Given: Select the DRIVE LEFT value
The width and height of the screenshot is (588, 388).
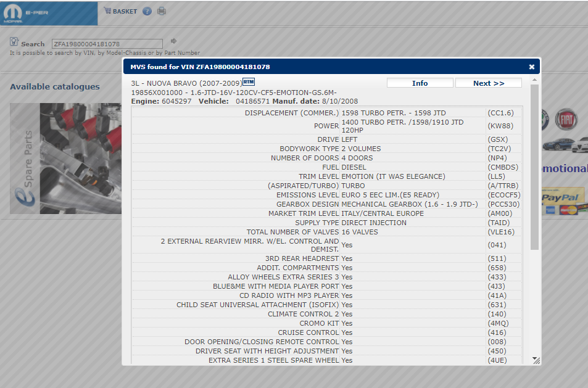Looking at the screenshot, I should pos(349,139).
